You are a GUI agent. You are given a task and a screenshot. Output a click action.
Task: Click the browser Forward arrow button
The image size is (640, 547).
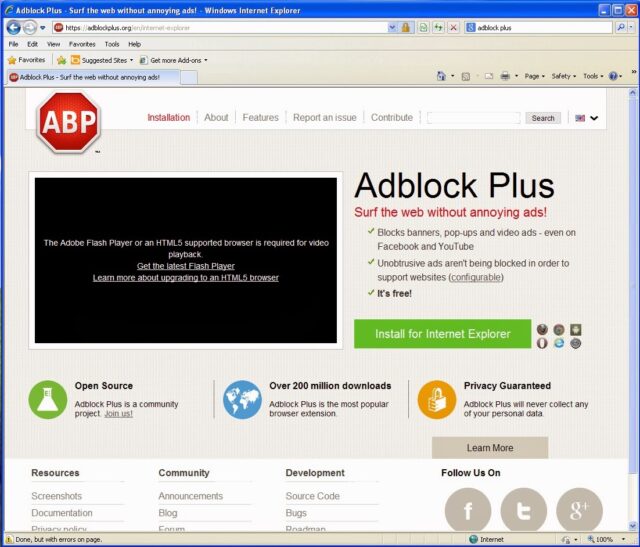[29, 28]
